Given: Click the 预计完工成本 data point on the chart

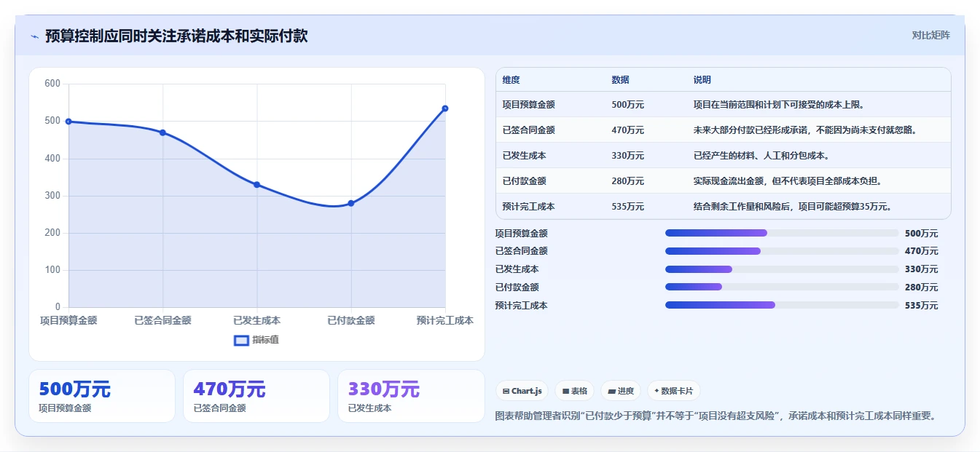Looking at the screenshot, I should point(445,108).
